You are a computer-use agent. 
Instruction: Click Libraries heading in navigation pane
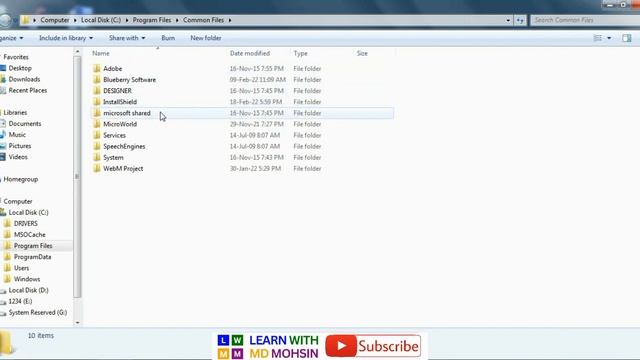point(15,112)
